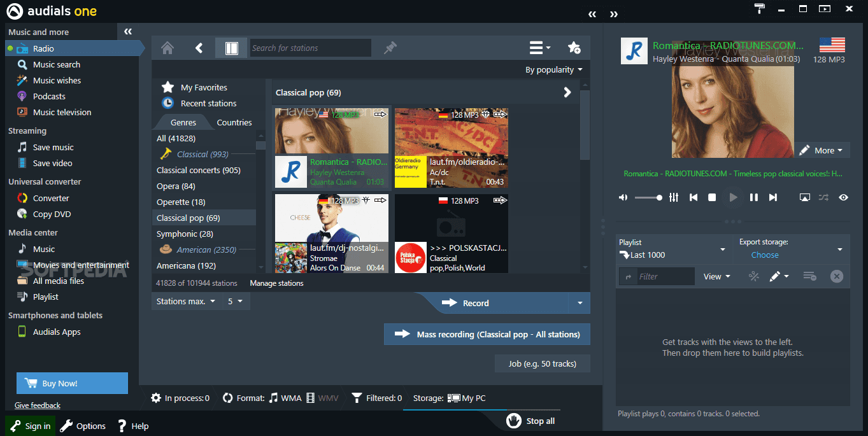Pin the search via the pin icon
868x436 pixels.
[390, 47]
